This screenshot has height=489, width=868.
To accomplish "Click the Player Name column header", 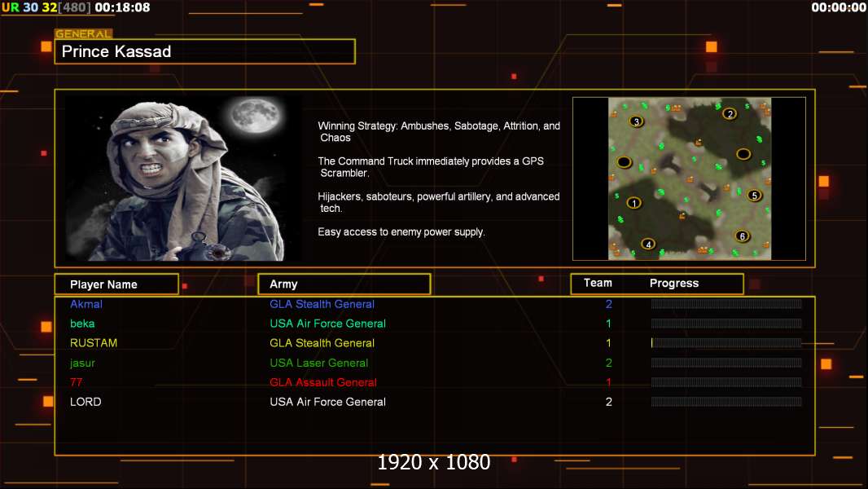I will point(116,284).
